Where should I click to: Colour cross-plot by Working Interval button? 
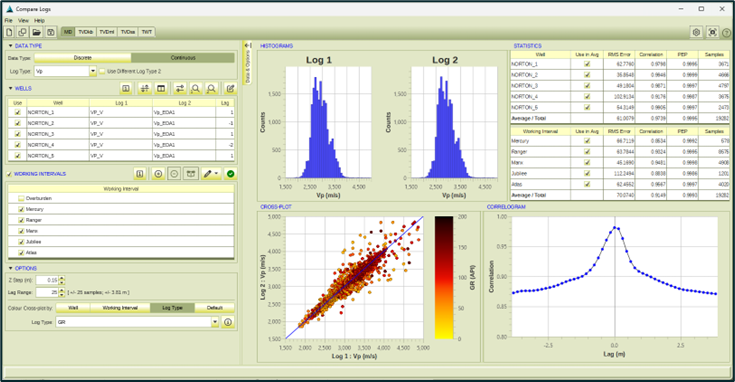click(x=120, y=308)
